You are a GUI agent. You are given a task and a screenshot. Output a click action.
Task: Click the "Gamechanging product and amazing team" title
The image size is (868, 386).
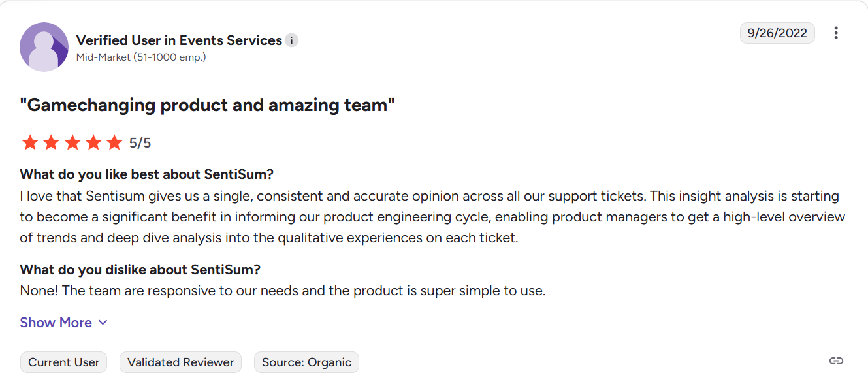208,105
